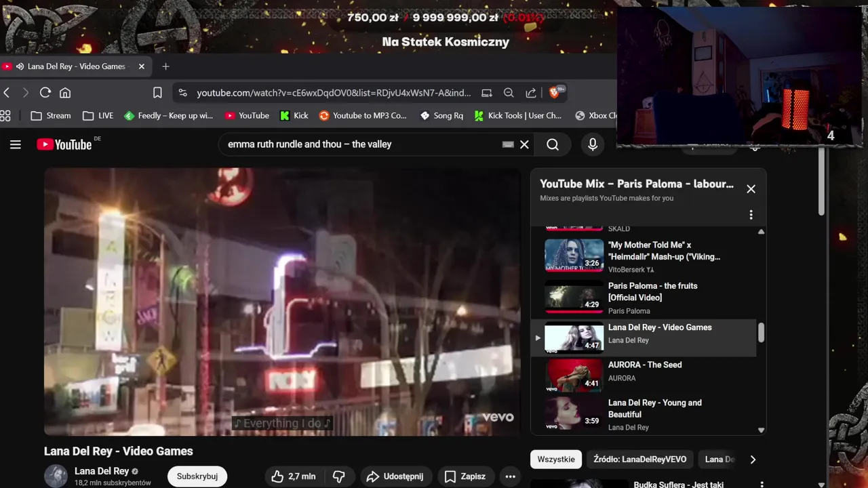Viewport: 868px width, 488px height.
Task: Like the video (2,7 mln)
Action: [x=294, y=476]
